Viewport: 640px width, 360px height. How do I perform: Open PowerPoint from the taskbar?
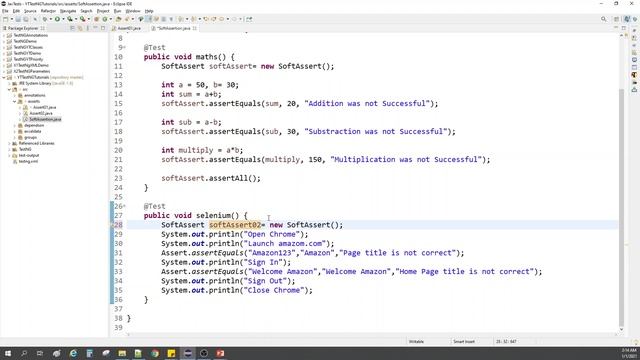click(x=220, y=353)
